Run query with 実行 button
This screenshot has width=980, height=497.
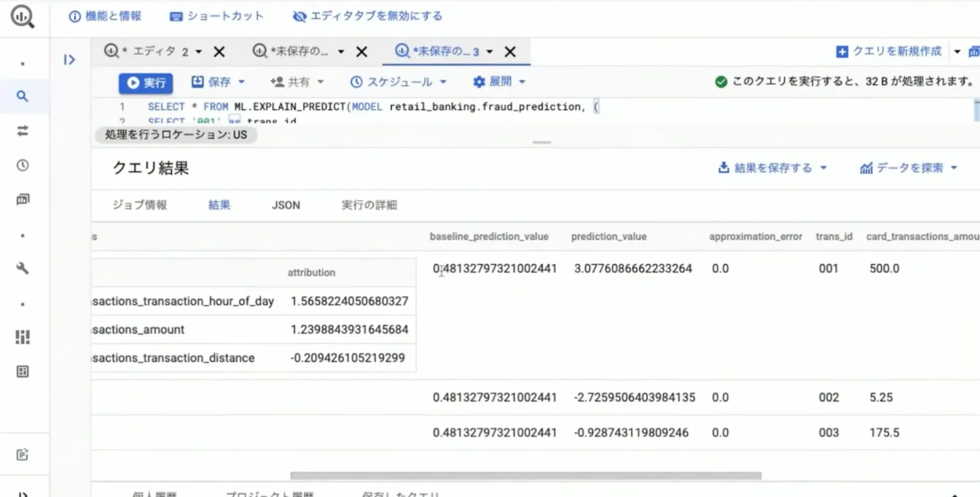tap(146, 83)
